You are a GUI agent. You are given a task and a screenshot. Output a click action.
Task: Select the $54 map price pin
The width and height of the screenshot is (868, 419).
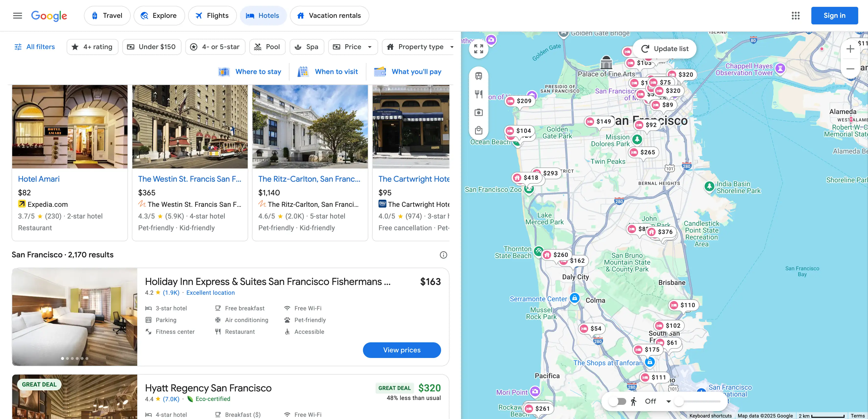pyautogui.click(x=592, y=328)
